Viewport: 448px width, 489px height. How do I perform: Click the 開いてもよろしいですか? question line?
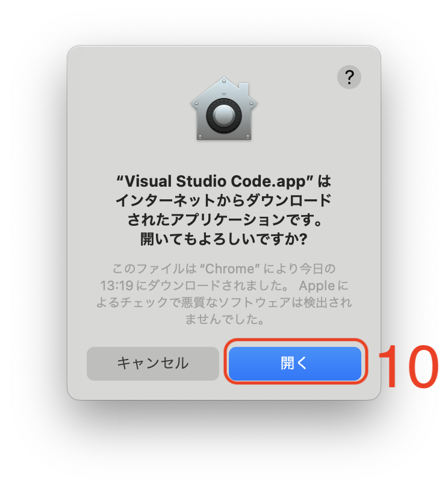(224, 239)
